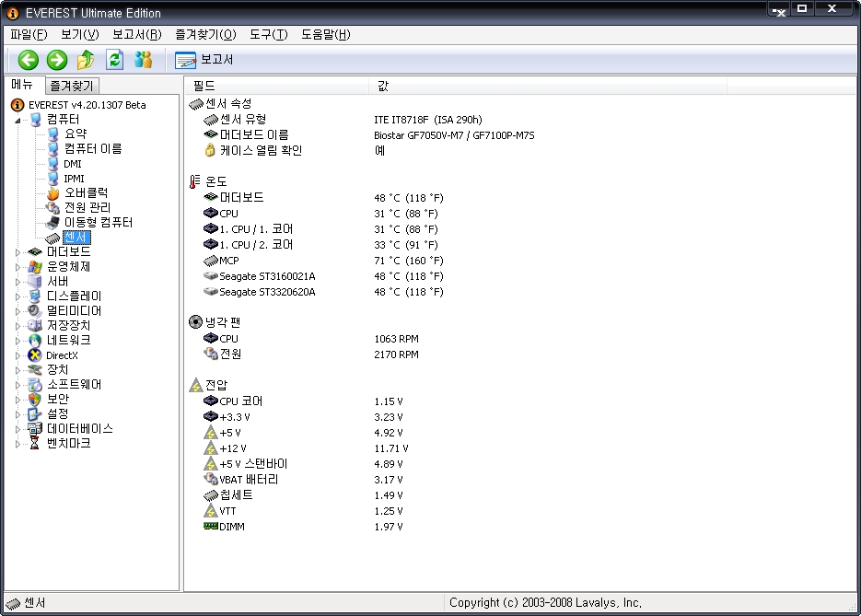Viewport: 861px width, 616px height.
Task: Expand the 네트워크 tree node
Action: (17, 341)
